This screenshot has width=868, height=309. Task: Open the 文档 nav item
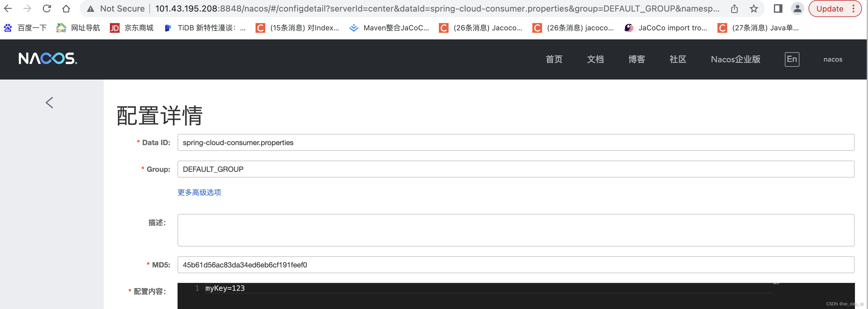595,59
